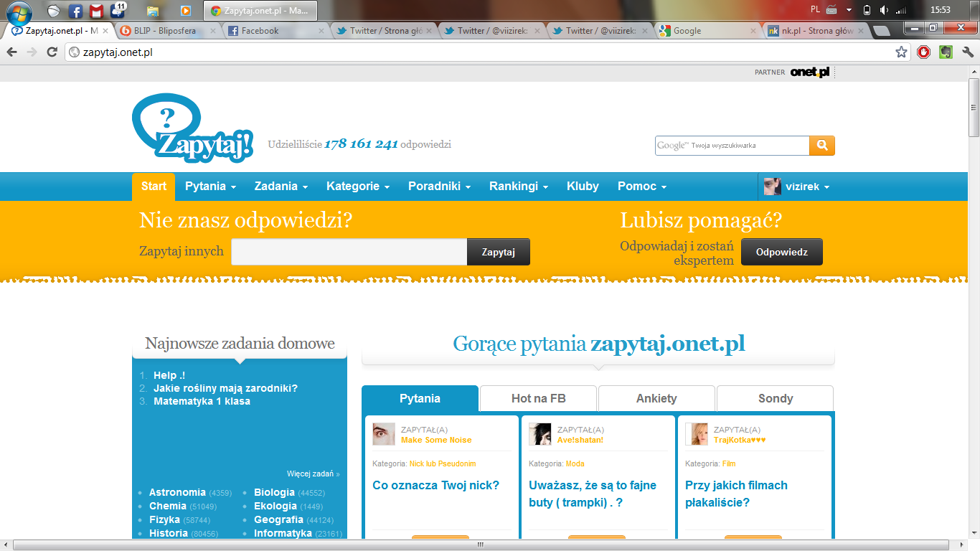980x551 pixels.
Task: Click the black Zapytaj button
Action: tap(499, 252)
